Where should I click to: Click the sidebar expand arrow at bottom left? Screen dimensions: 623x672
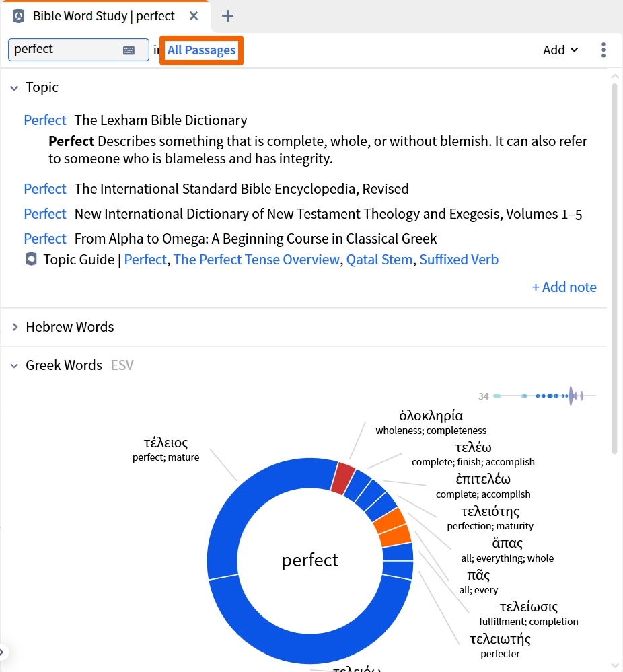tap(3, 652)
